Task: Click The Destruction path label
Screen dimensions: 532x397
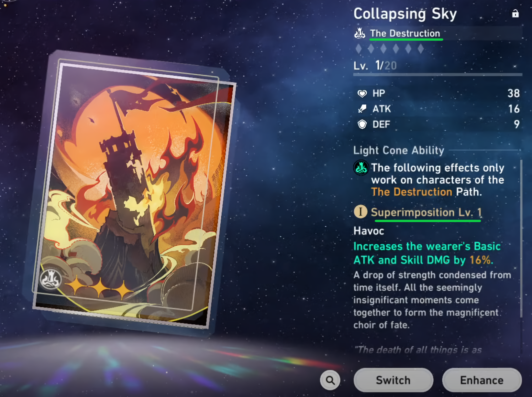Action: tap(405, 33)
